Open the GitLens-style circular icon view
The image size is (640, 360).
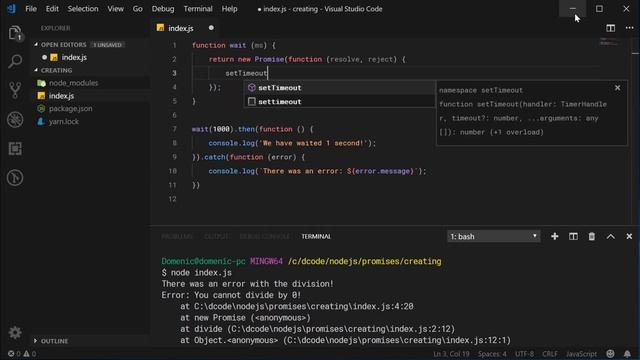pyautogui.click(x=15, y=178)
